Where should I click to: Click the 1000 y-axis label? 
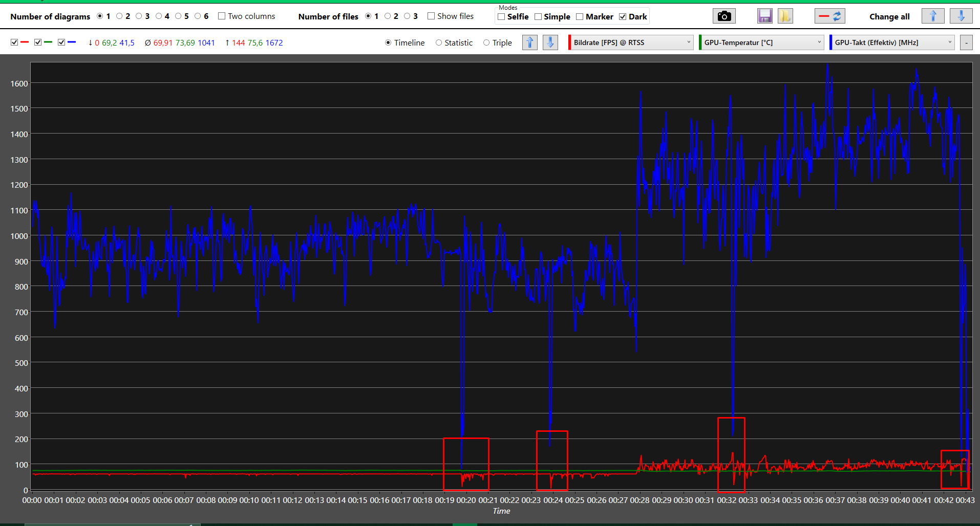tap(19, 236)
